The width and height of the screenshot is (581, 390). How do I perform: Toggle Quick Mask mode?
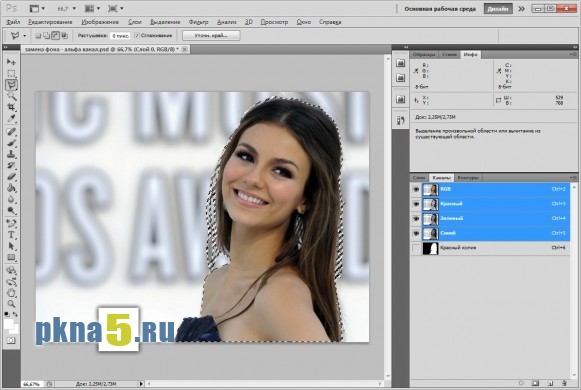tap(11, 340)
